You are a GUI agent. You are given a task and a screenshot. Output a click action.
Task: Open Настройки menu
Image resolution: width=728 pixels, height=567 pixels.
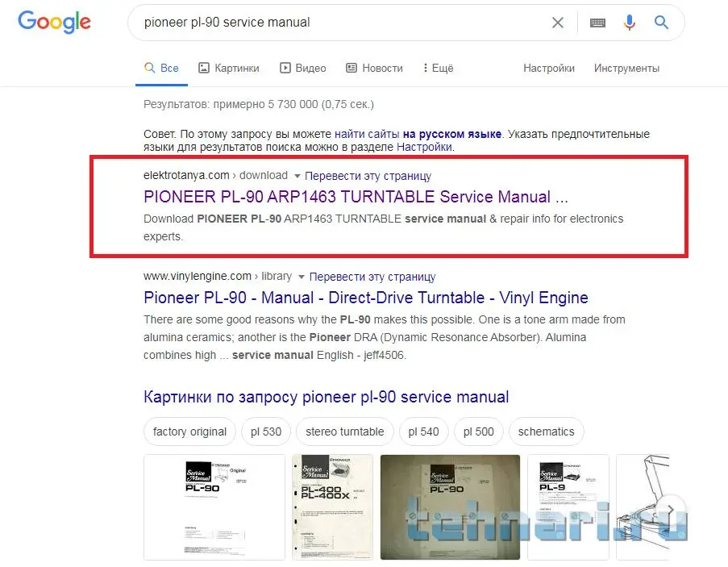(549, 69)
